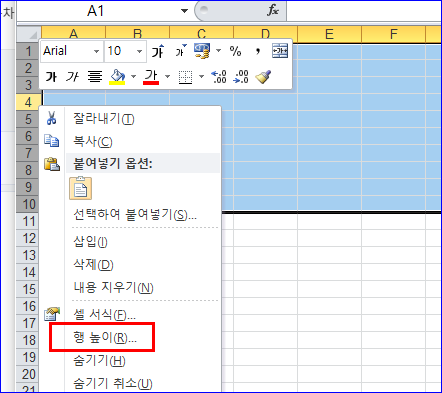The width and height of the screenshot is (442, 393).
Task: Increase decimal places
Action: [x=219, y=77]
